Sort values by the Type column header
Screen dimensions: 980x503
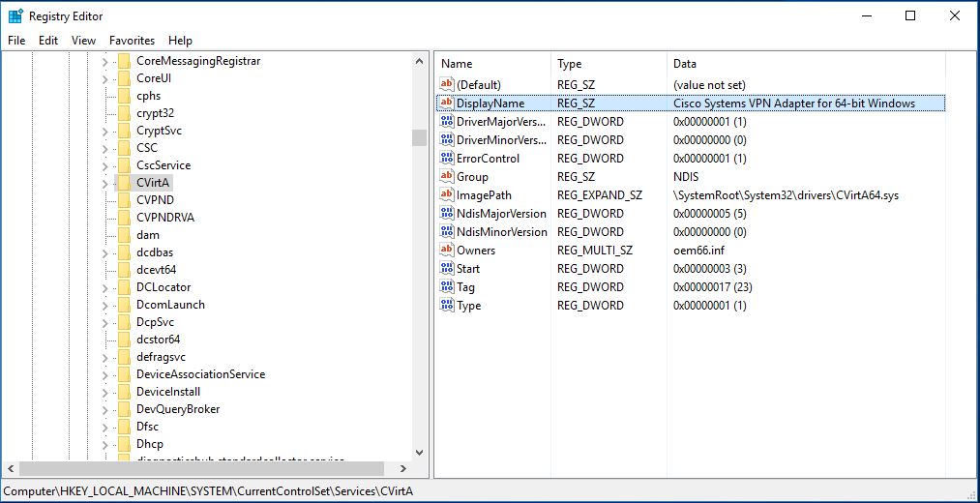click(x=609, y=64)
